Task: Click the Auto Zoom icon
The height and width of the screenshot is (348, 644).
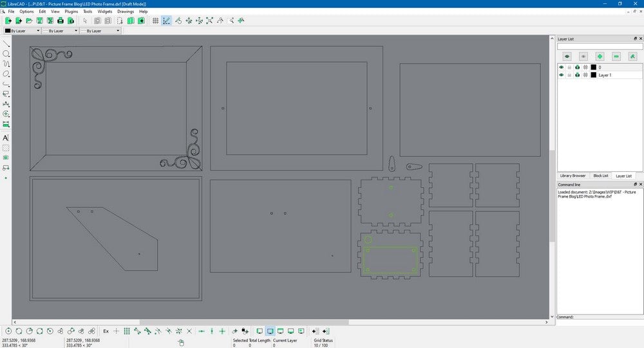Action: (210, 21)
